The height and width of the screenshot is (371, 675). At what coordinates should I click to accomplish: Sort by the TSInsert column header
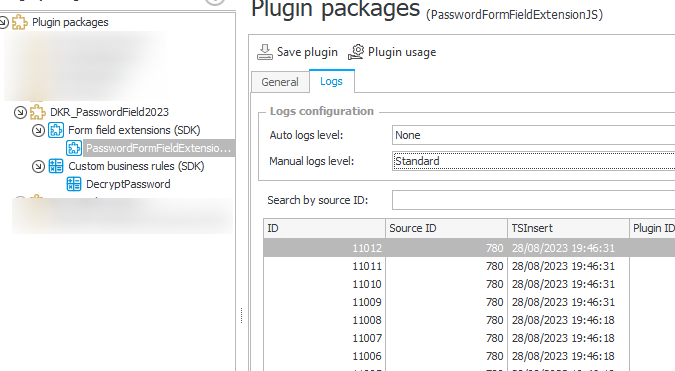tap(568, 228)
